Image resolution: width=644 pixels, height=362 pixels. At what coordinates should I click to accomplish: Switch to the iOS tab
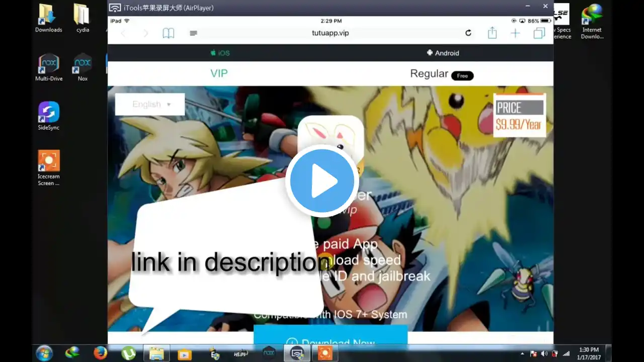(220, 53)
